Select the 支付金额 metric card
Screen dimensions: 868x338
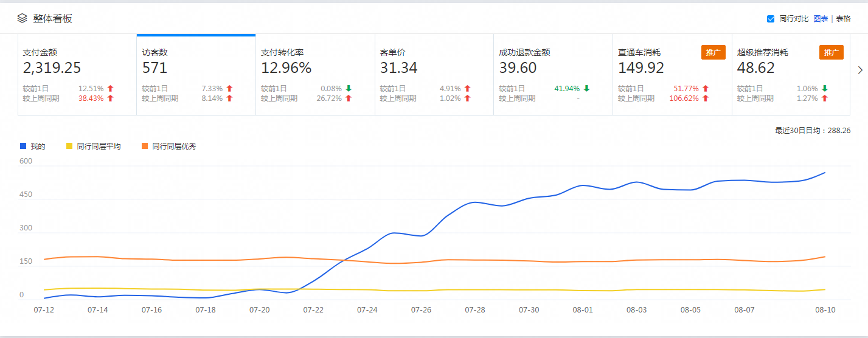(x=77, y=75)
